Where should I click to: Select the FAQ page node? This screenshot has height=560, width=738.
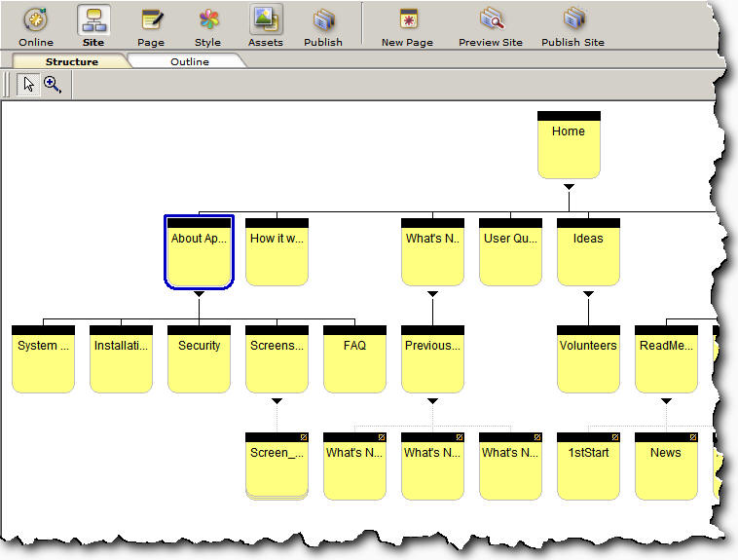[354, 359]
